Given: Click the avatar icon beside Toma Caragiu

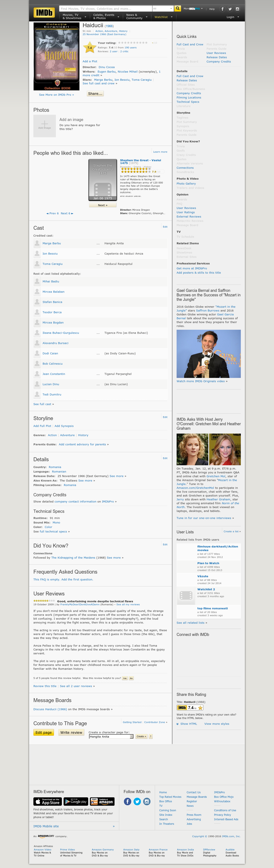Looking at the screenshot, I should (37, 264).
